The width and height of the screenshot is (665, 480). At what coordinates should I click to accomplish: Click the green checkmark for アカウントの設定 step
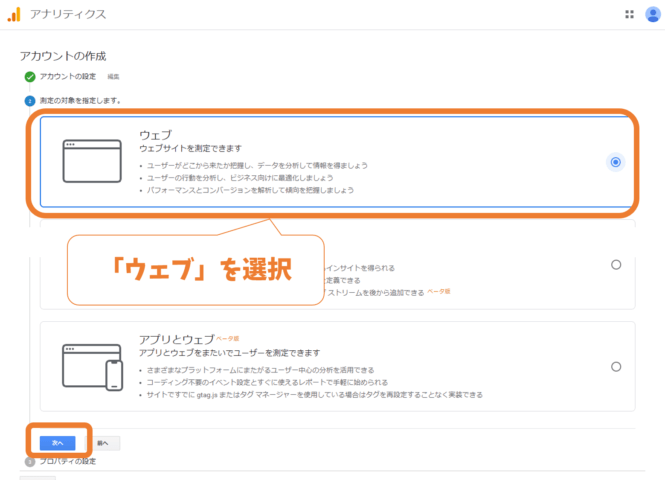pyautogui.click(x=30, y=77)
